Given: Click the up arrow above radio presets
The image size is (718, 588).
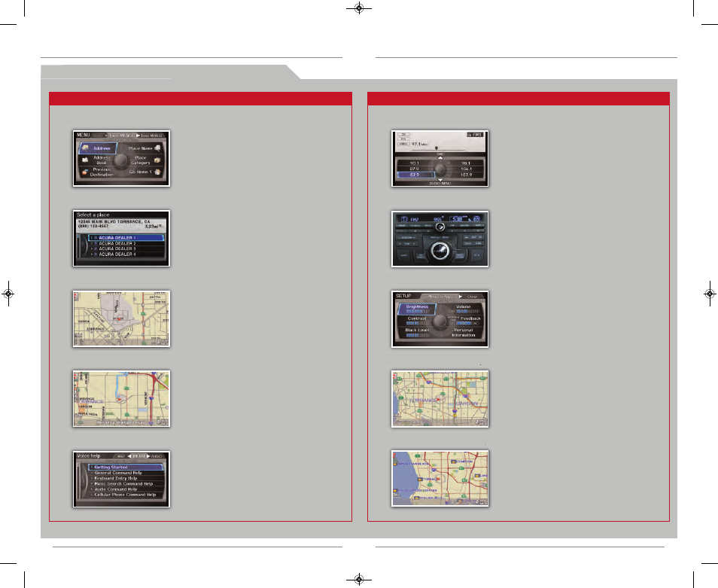Looking at the screenshot, I should tap(440, 157).
